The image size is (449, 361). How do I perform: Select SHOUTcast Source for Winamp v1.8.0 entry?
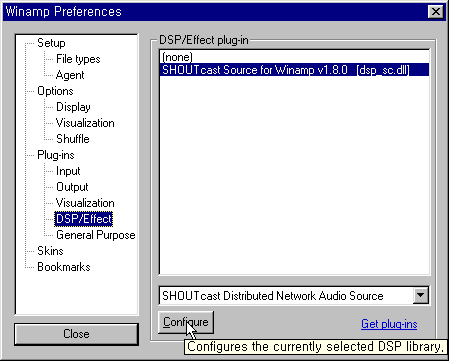(294, 70)
